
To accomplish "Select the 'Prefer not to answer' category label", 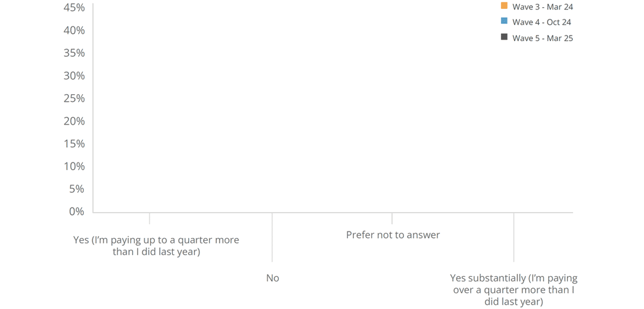I will [x=393, y=235].
